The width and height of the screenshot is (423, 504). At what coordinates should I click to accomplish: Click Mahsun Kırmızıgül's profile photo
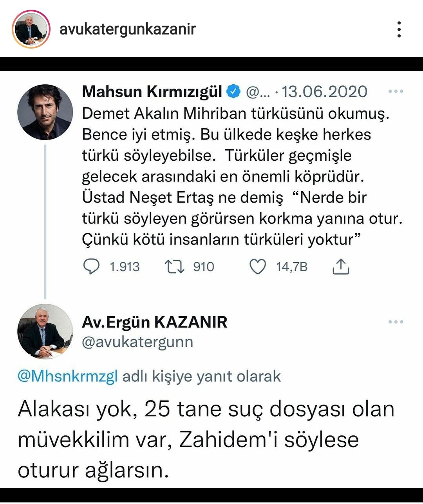pos(45,112)
